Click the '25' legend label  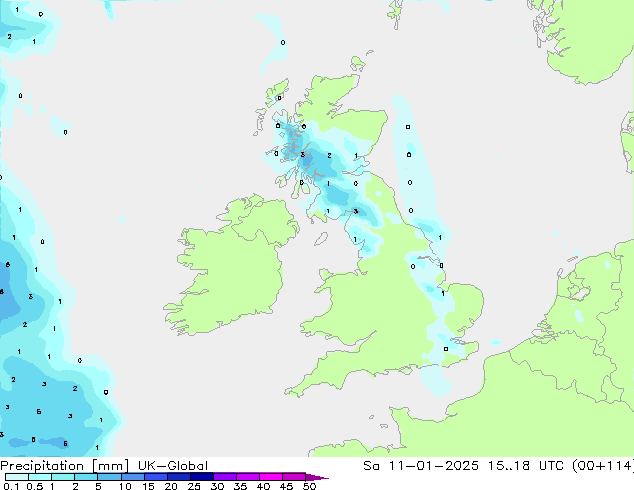194,486
